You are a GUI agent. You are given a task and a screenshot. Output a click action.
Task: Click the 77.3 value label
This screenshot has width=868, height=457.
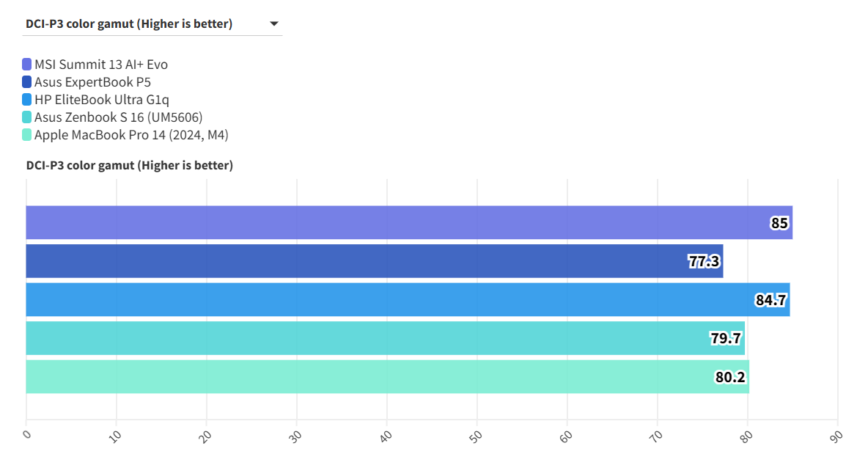point(704,261)
